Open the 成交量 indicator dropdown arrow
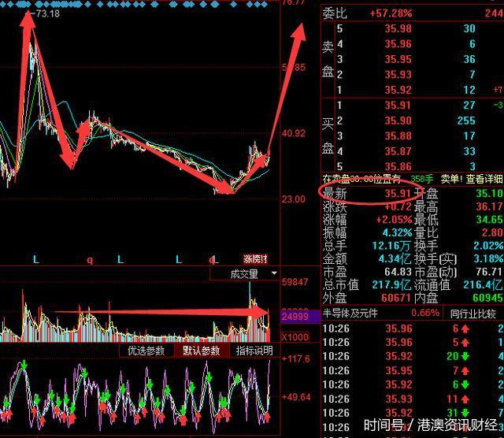 click(274, 273)
